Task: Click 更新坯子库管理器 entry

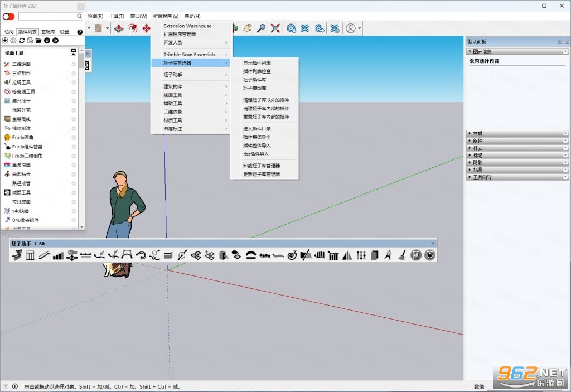Action: [x=264, y=174]
